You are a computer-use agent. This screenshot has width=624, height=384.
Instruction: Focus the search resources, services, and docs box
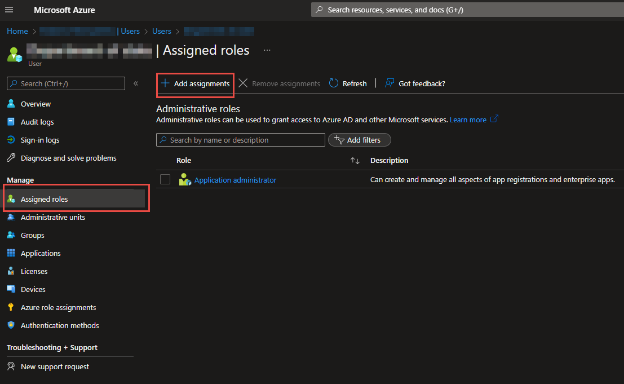[x=467, y=10]
